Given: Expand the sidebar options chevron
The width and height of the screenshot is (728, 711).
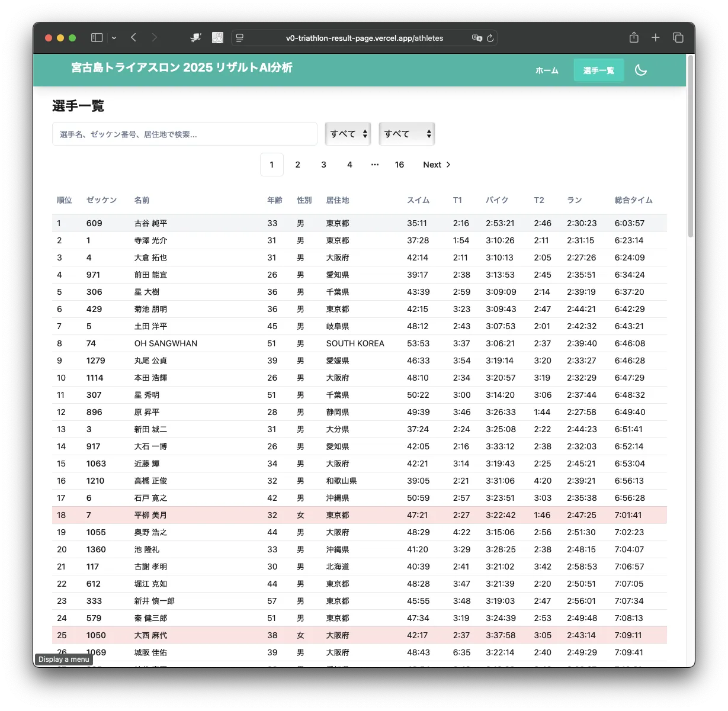Looking at the screenshot, I should coord(114,38).
